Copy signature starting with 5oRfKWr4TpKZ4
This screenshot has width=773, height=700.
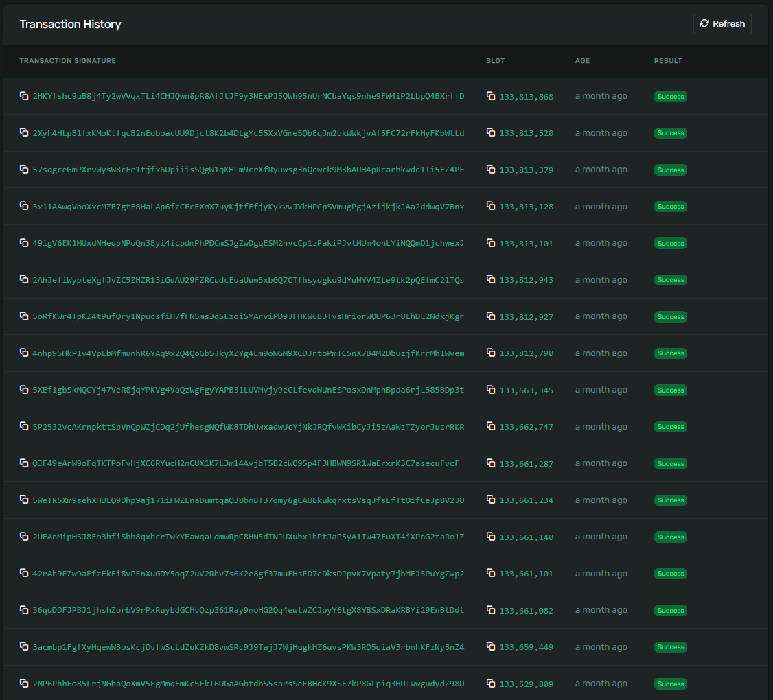pos(23,316)
